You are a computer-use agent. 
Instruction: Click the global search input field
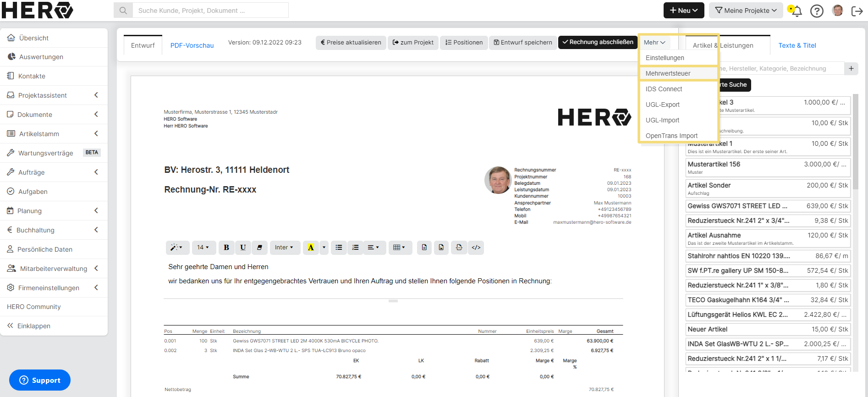(x=210, y=11)
